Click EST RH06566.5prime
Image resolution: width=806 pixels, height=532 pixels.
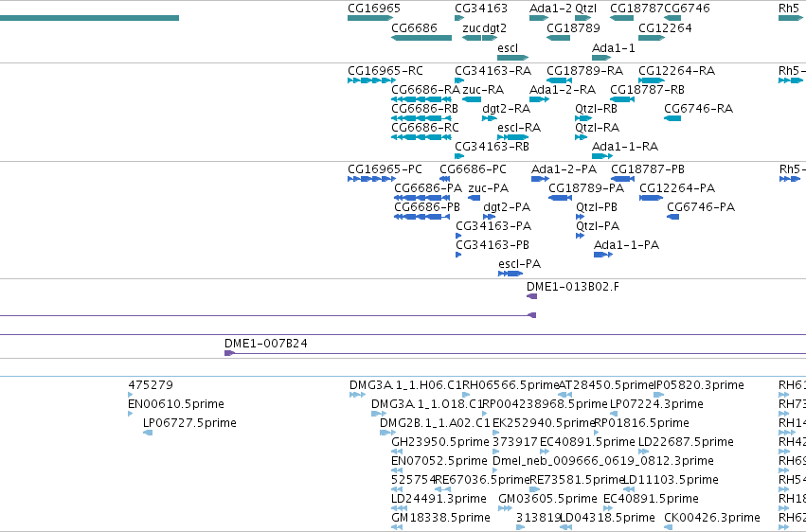click(466, 395)
